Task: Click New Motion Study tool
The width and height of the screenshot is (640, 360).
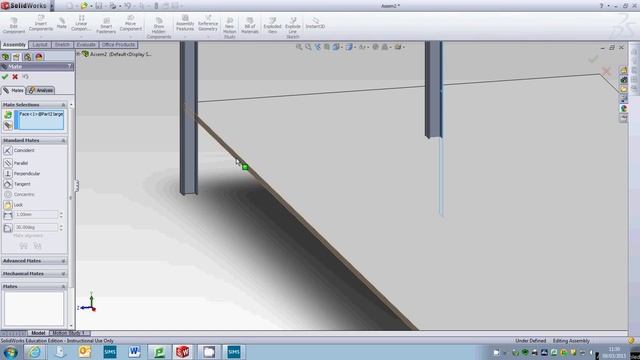Action: [230, 28]
